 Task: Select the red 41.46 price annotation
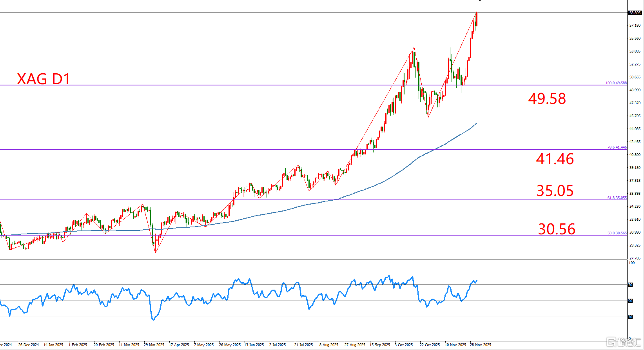pos(555,159)
